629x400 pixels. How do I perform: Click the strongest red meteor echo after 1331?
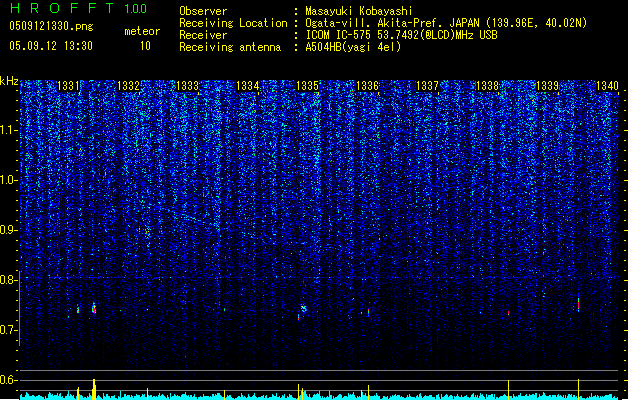pos(94,308)
